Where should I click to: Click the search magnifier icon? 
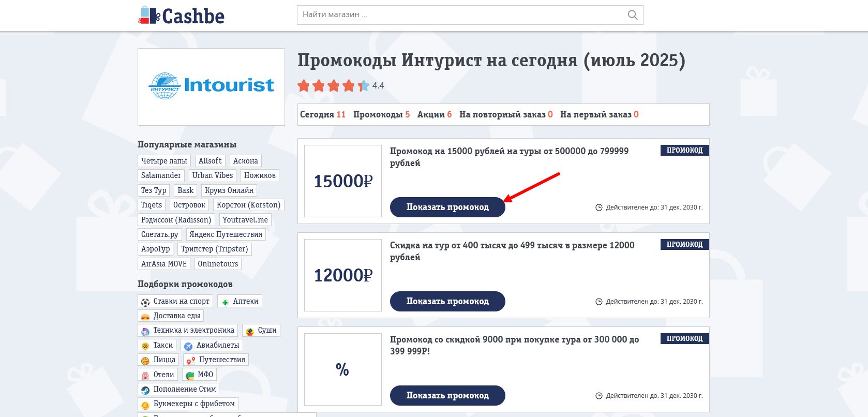point(632,15)
